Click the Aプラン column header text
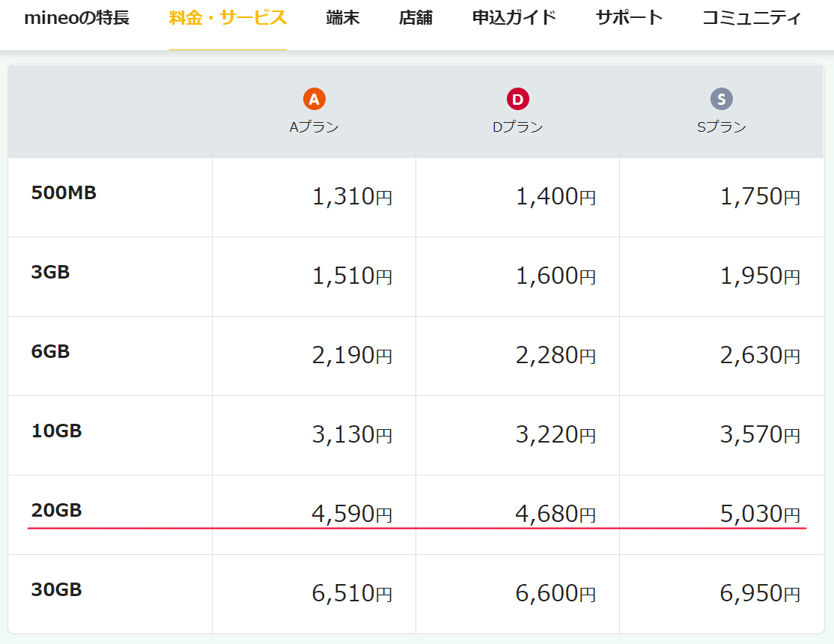The image size is (834, 644). (x=314, y=127)
